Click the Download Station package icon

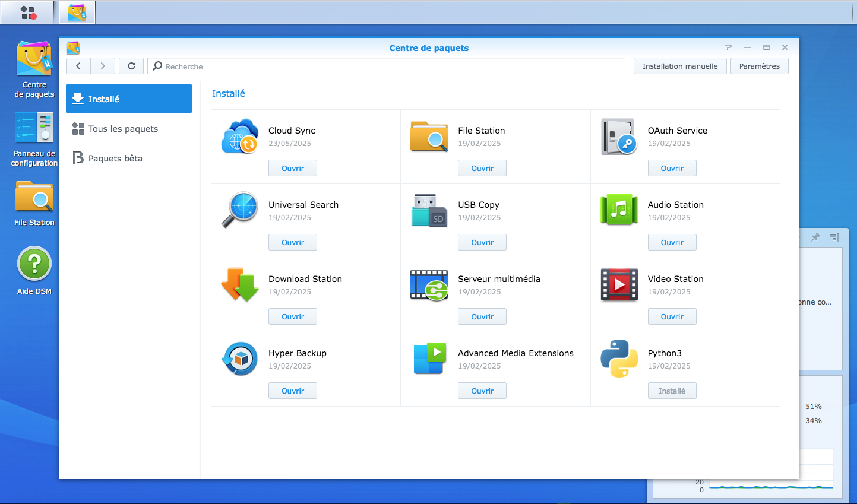tap(240, 284)
